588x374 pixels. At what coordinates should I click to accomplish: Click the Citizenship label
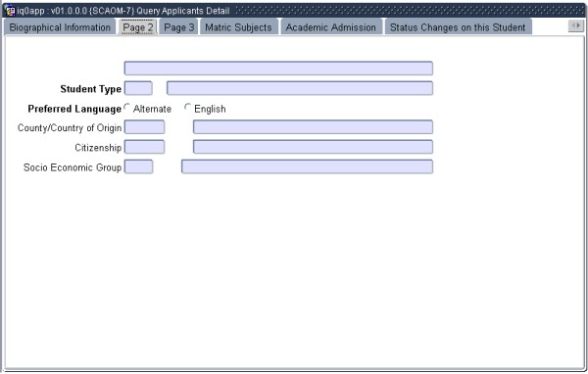pos(98,148)
